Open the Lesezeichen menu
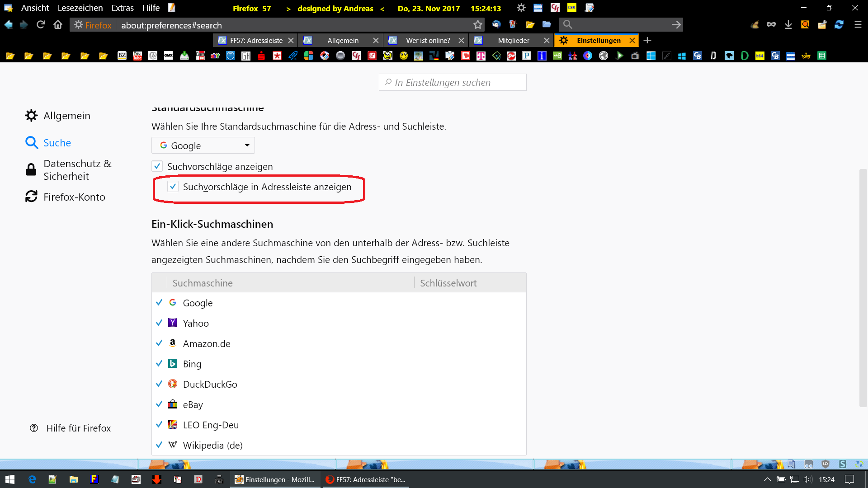 click(x=80, y=8)
